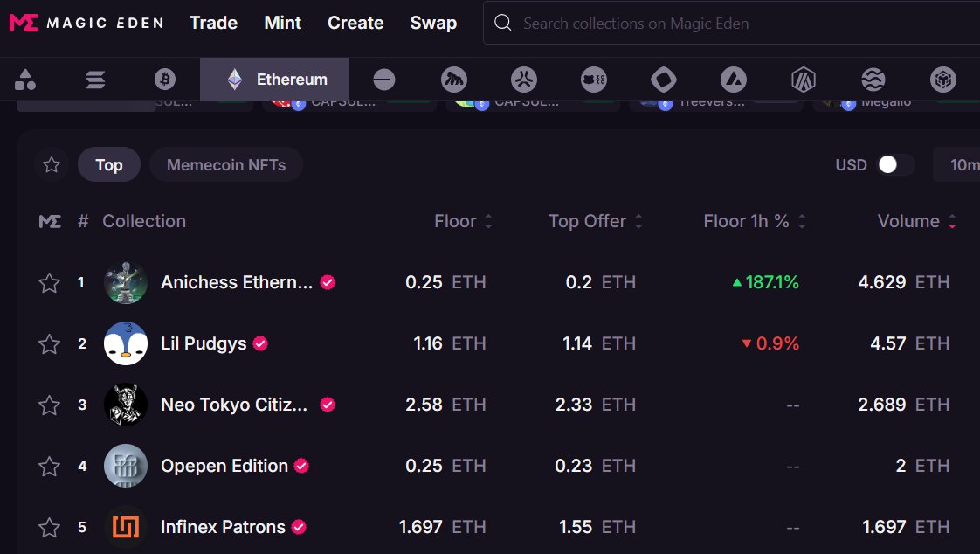Favorite Lil Pudgys with its star
The width and height of the screenshot is (980, 554).
click(49, 344)
